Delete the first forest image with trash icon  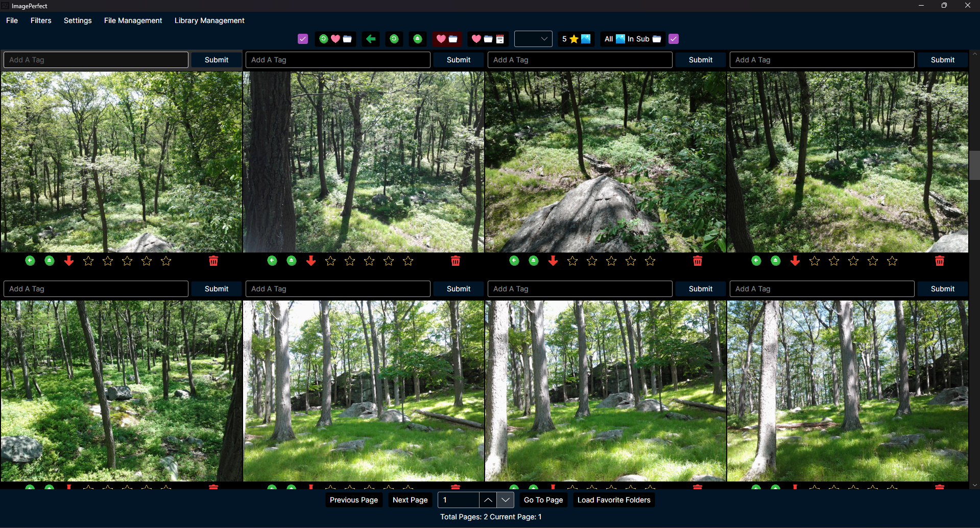[213, 261]
